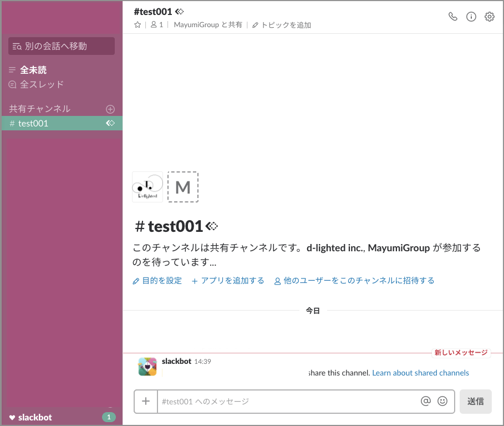The image size is (504, 426).
Task: Open emoji picker smiley icon
Action: point(442,402)
